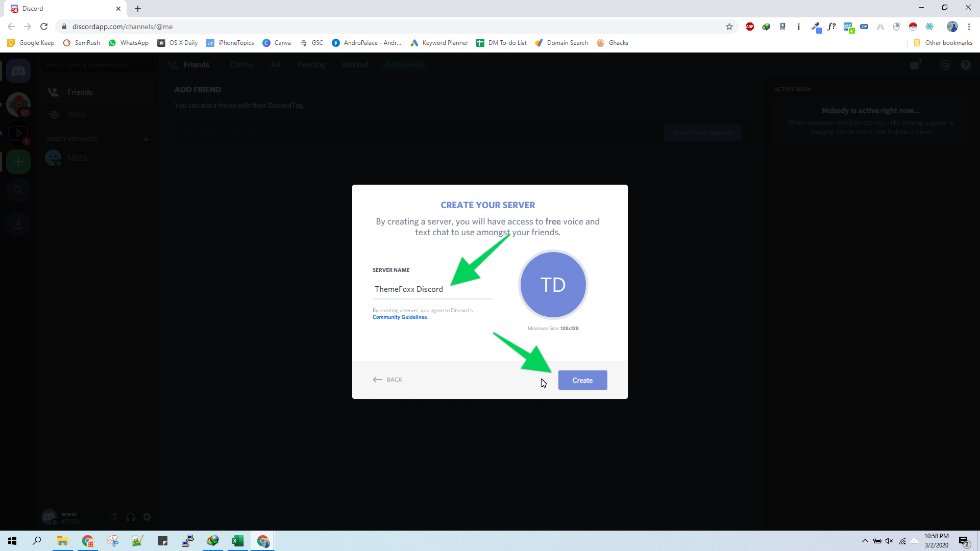
Task: Open Windows Start menu
Action: pos(12,541)
